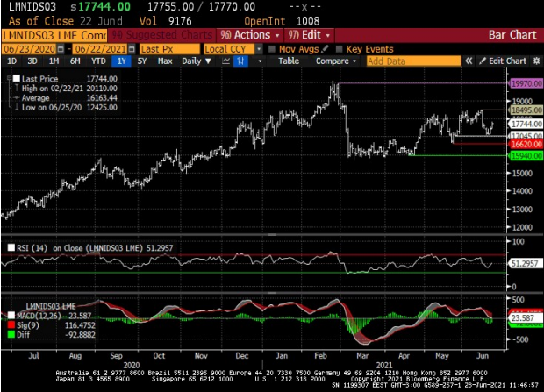The height and width of the screenshot is (392, 544).
Task: Click the start date field 06/23/2020
Action: [29, 49]
